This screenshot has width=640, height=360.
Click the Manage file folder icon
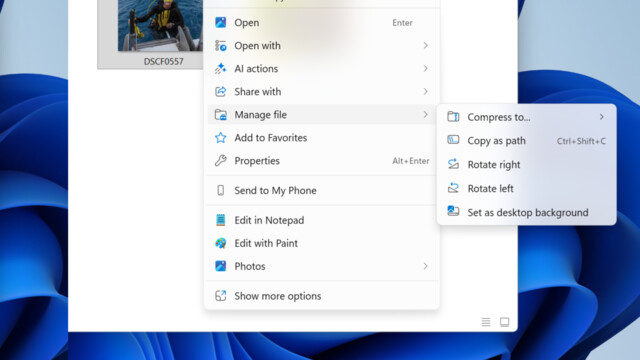pos(220,115)
